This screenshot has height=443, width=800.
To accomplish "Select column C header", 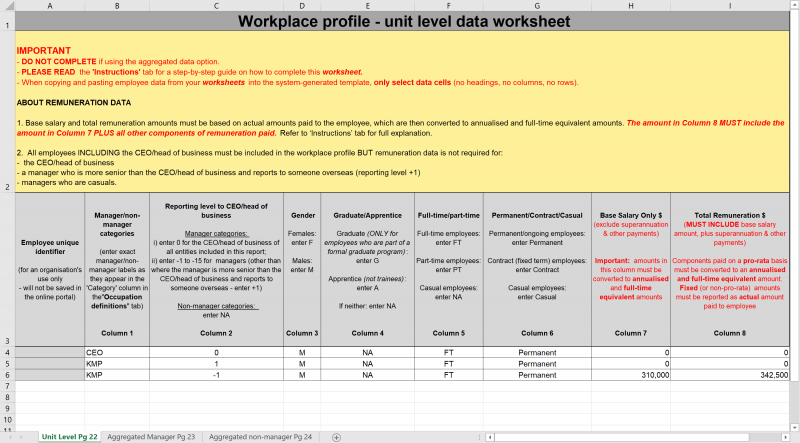I will (217, 6).
